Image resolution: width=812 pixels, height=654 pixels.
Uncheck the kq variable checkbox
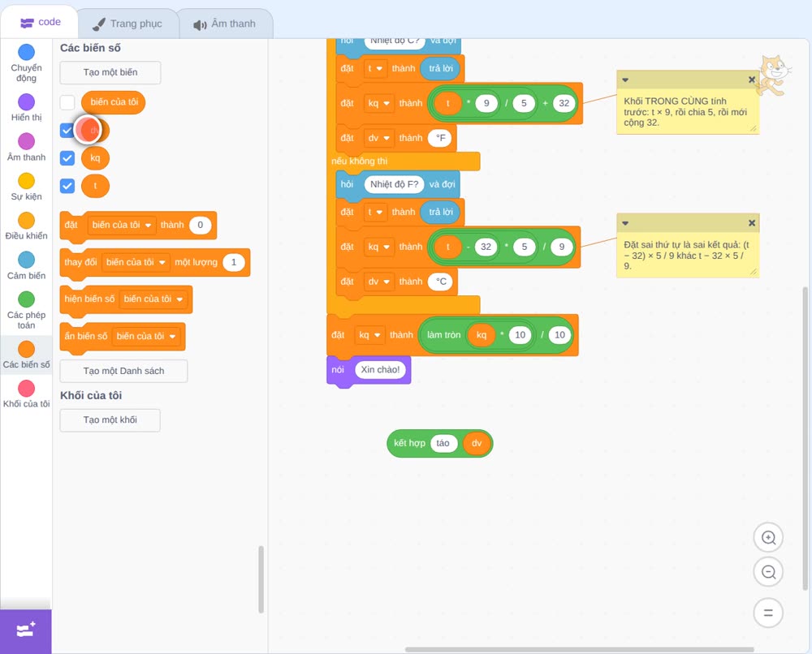pyautogui.click(x=67, y=157)
